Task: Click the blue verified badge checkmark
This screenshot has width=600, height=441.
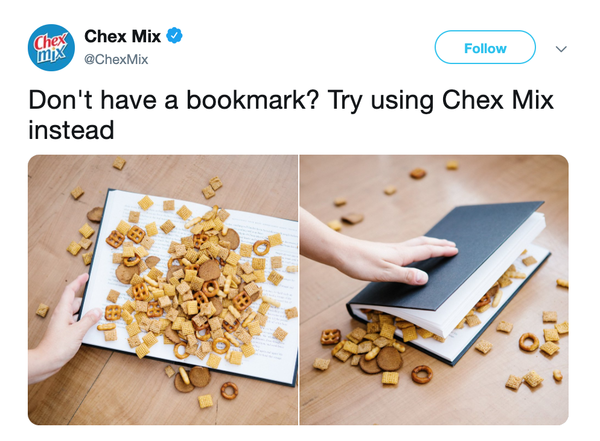Action: pyautogui.click(x=174, y=36)
